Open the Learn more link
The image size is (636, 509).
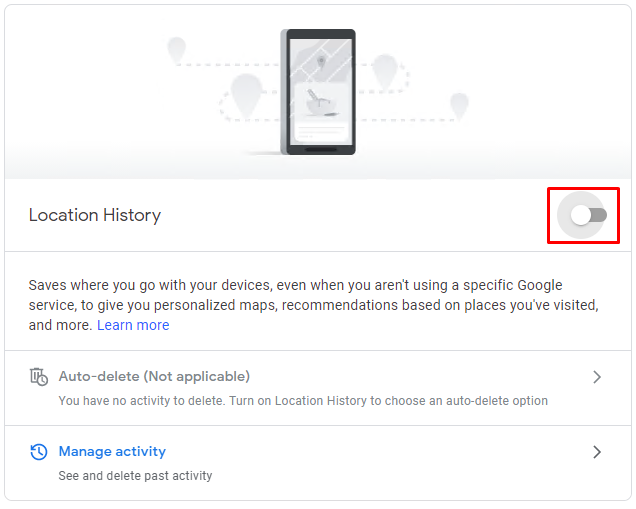(133, 325)
